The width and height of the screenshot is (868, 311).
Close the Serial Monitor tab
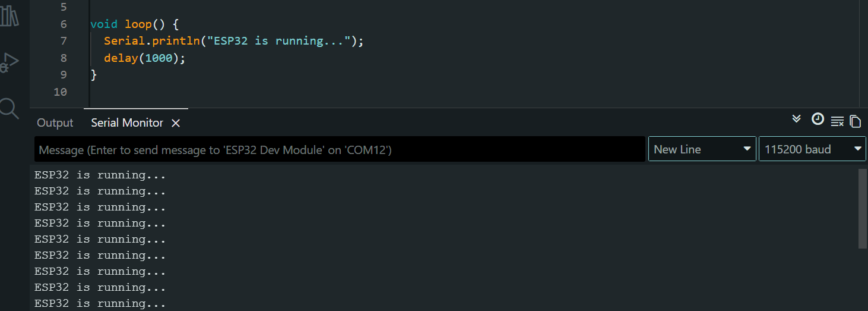tap(176, 123)
